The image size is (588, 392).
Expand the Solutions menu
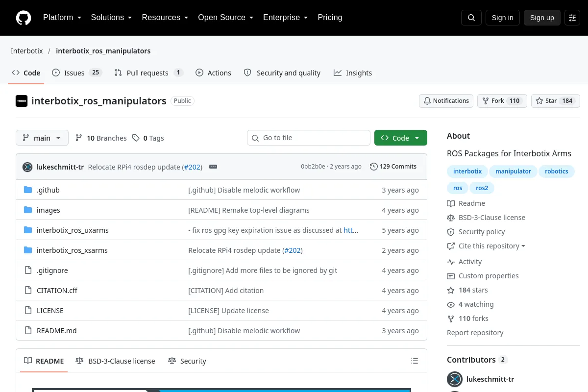(x=111, y=18)
